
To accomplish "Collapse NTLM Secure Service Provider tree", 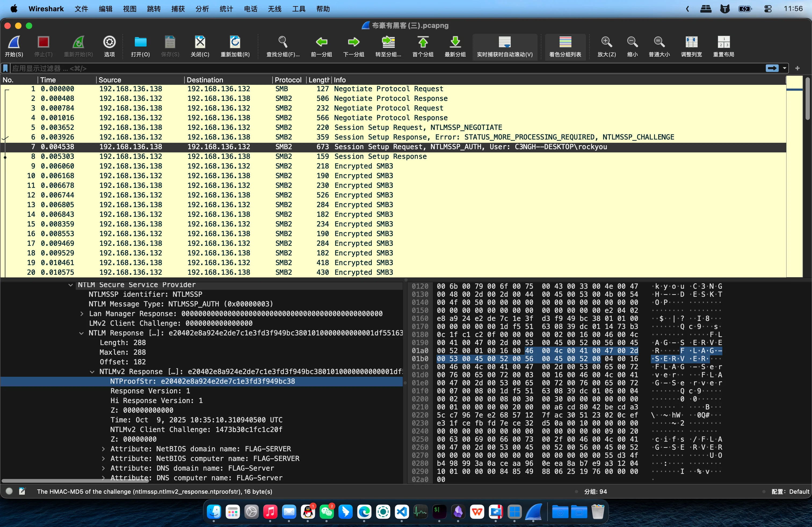I will pos(71,285).
